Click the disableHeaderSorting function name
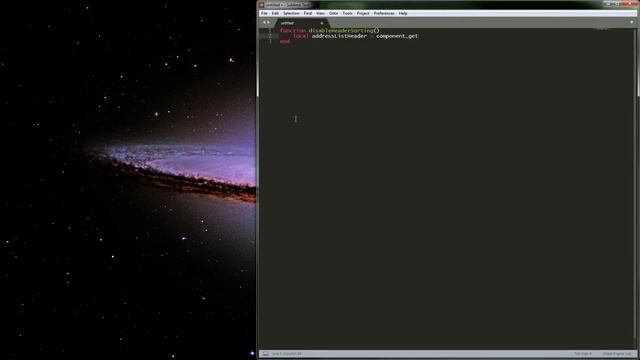The width and height of the screenshot is (640, 360). (x=340, y=31)
